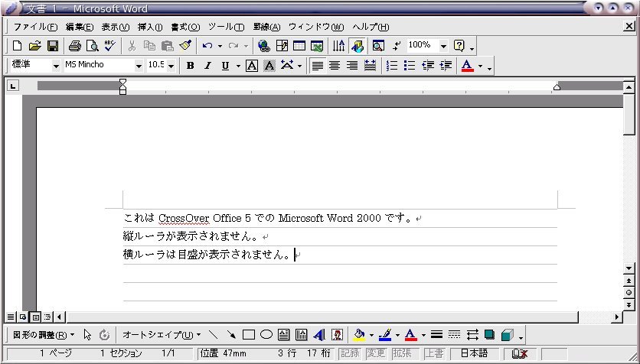Screen dimensions: 640x364
Task: Open the オートシェイプ shapes menu
Action: 162,335
